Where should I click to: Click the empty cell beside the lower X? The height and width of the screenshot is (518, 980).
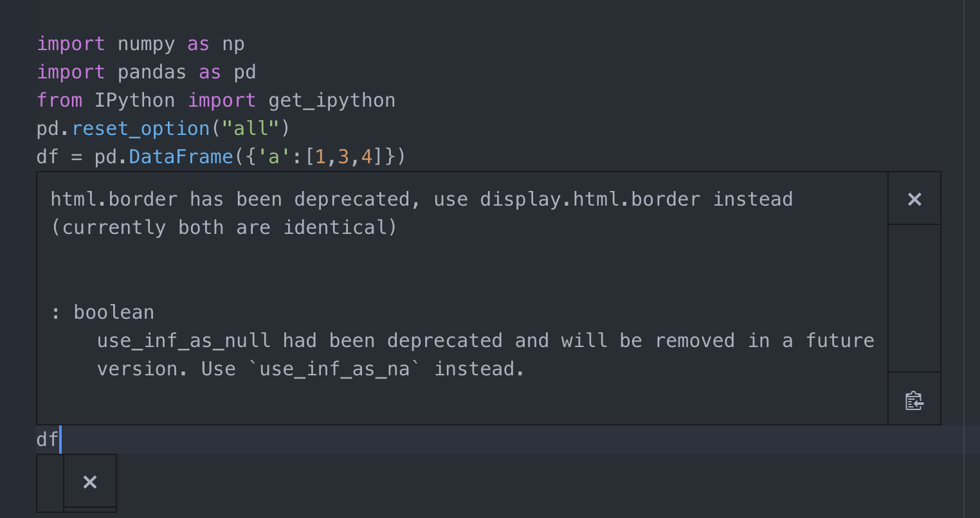[50, 482]
